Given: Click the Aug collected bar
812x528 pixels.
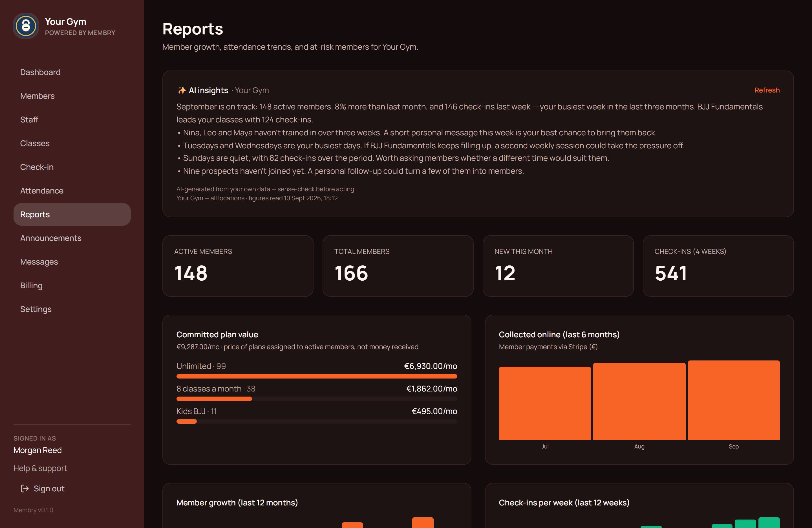Looking at the screenshot, I should click(639, 401).
